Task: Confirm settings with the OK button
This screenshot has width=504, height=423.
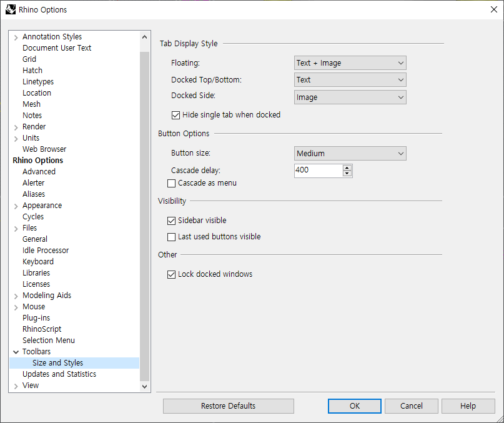Action: 355,406
